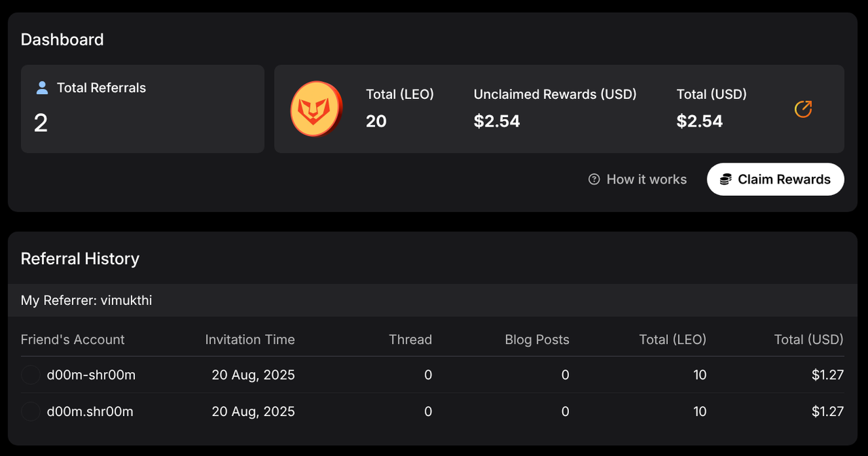Click the orange external link icon
Screen dimensions: 868x456
click(x=803, y=109)
